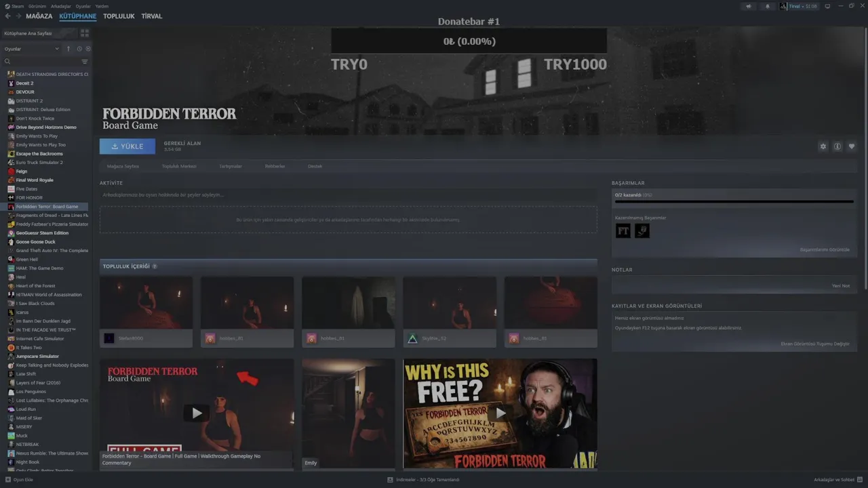Play the WHY IS THIS FREE video
This screenshot has width=868, height=488.
[500, 413]
